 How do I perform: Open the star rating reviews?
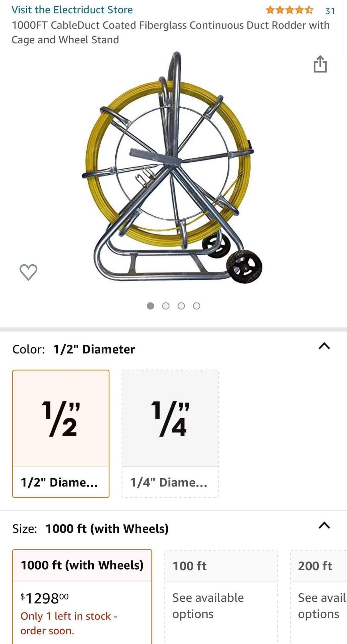(x=289, y=10)
